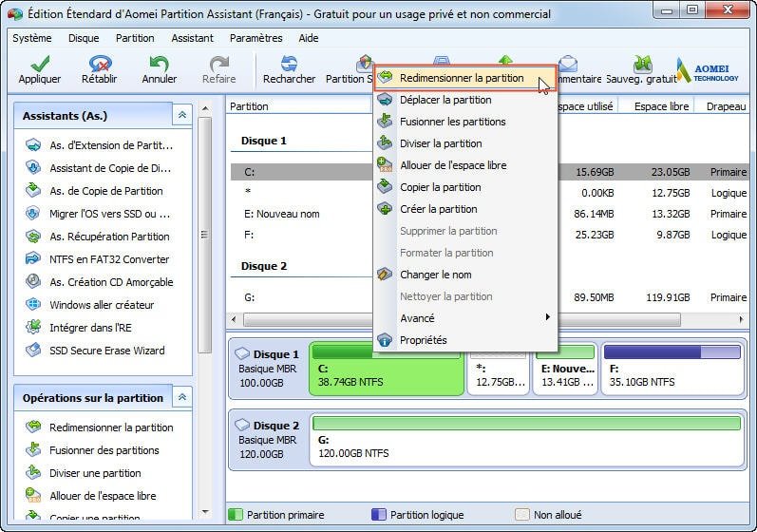757x532 pixels.
Task: Collapse the Assistants (As.) panel
Action: point(182,115)
